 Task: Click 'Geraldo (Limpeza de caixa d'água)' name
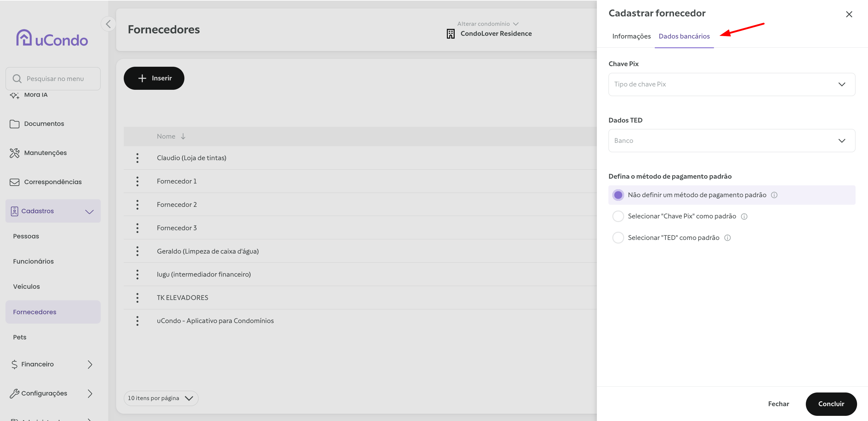pos(207,251)
